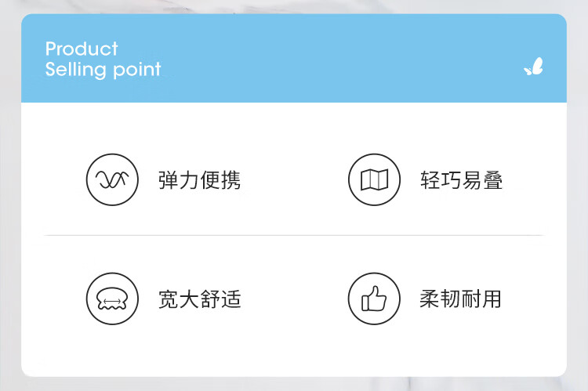Open the 柔韧耐用 selling point text
This screenshot has height=391, width=588.
[460, 299]
